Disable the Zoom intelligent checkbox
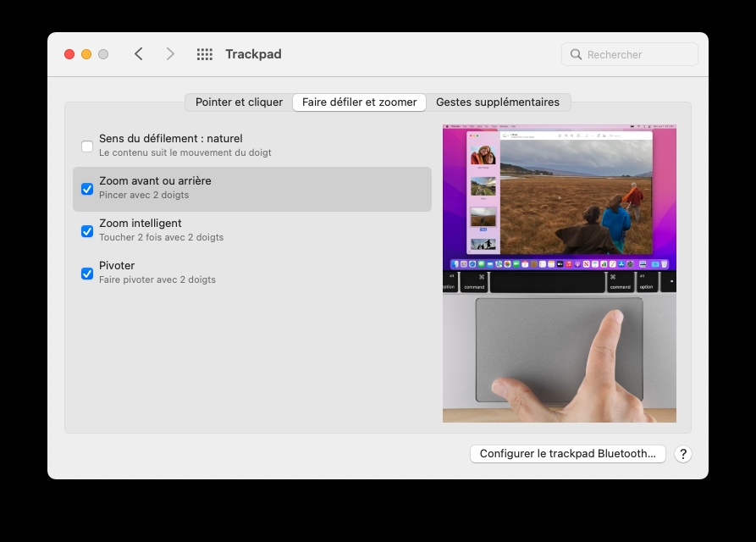Viewport: 756px width, 542px height. coord(87,230)
